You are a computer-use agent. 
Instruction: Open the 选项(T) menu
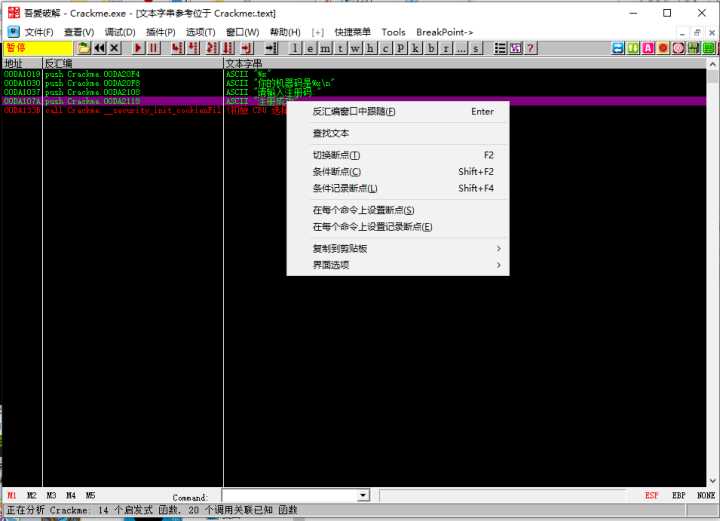pos(201,32)
